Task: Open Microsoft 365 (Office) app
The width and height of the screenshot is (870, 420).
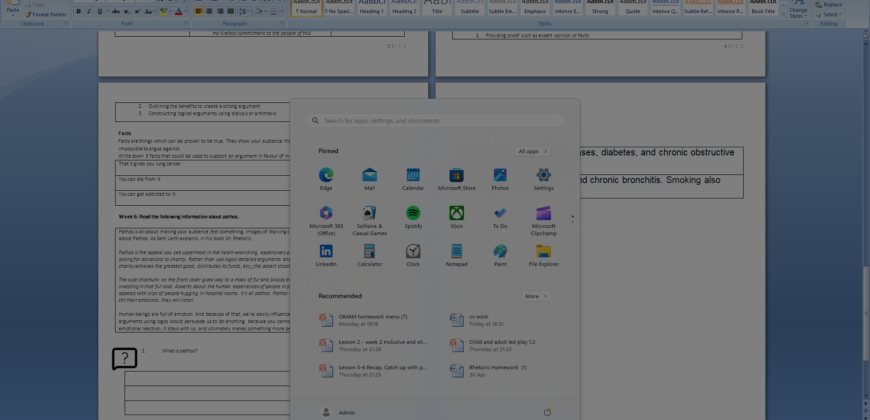Action: [x=326, y=221]
